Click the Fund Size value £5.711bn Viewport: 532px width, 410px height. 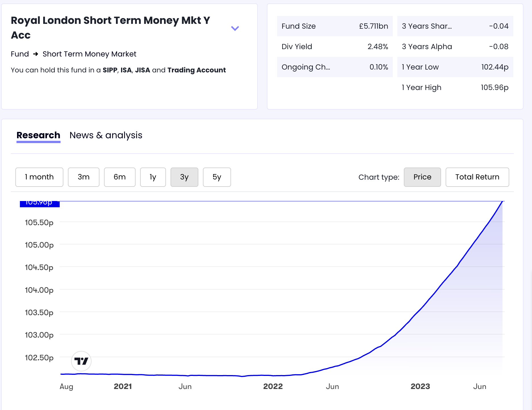[373, 26]
